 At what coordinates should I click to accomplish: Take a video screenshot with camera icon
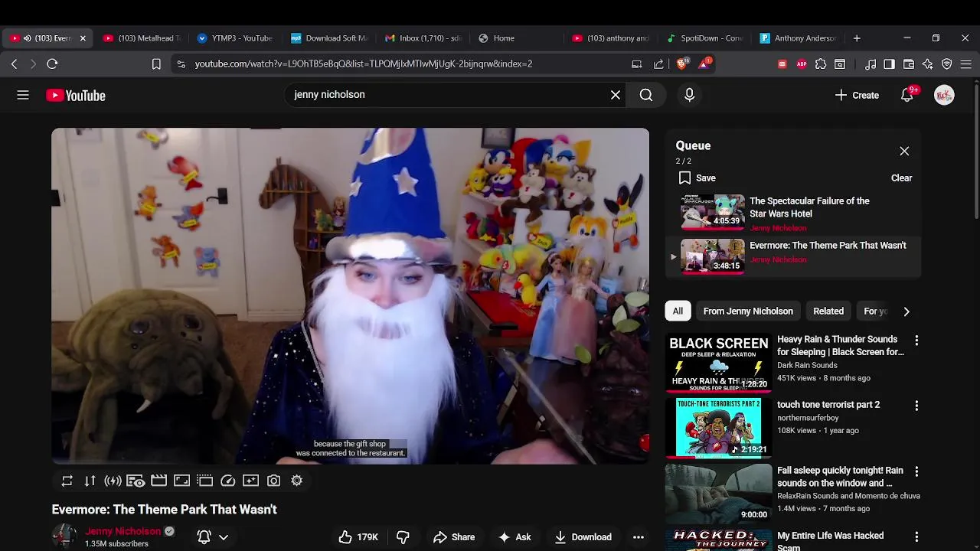(x=273, y=481)
